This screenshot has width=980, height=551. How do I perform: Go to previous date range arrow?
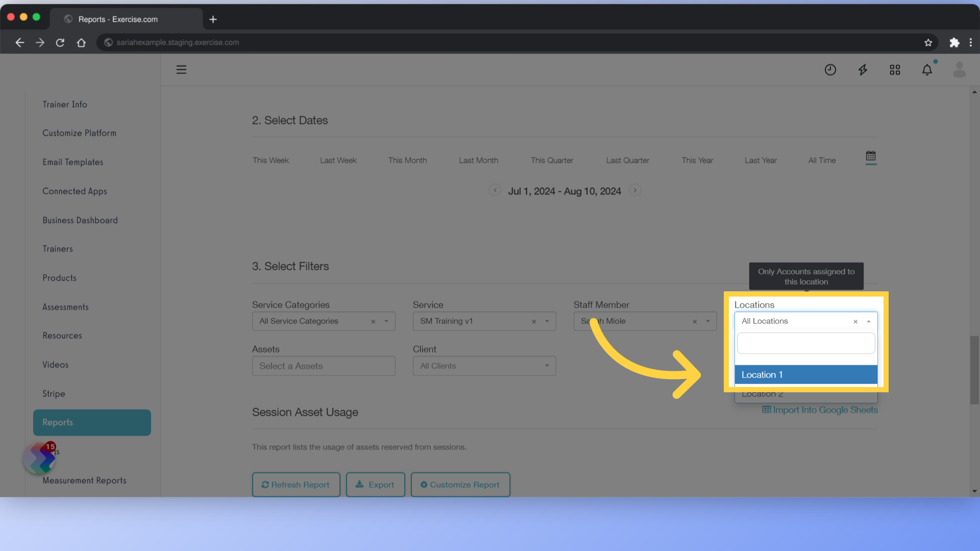[x=495, y=190]
